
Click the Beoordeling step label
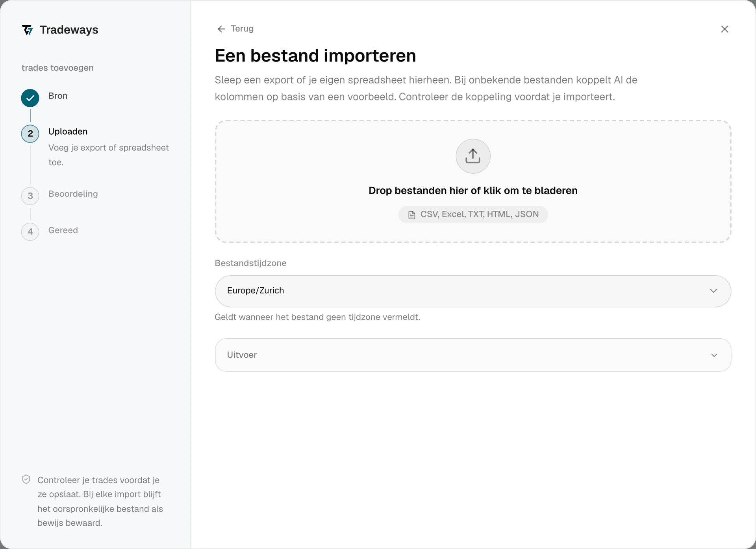pyautogui.click(x=73, y=194)
